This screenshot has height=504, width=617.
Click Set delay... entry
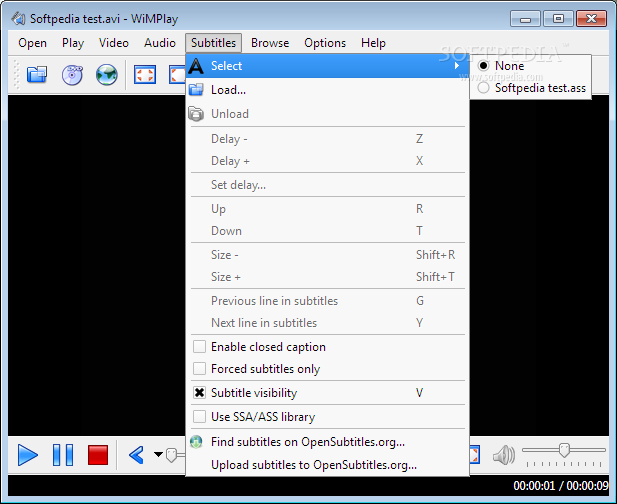pos(327,185)
